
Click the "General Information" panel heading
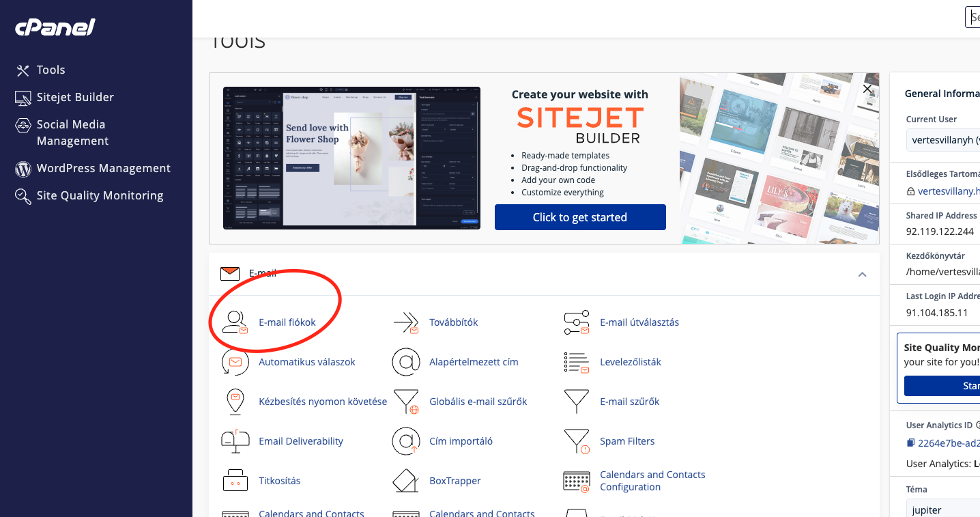942,94
